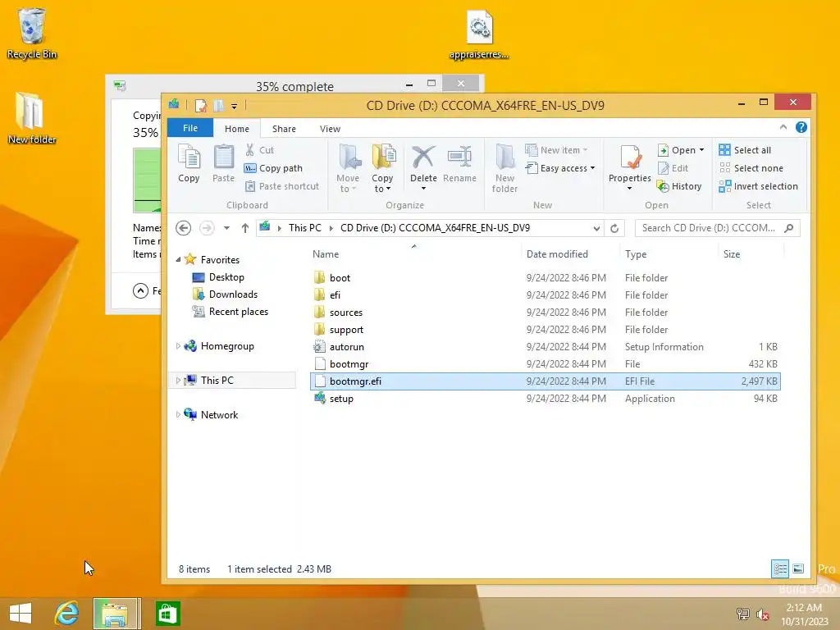Click the Back navigation arrow

point(183,228)
